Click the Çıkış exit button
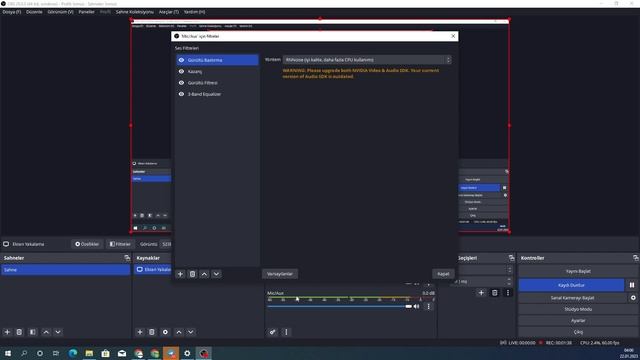 point(578,332)
